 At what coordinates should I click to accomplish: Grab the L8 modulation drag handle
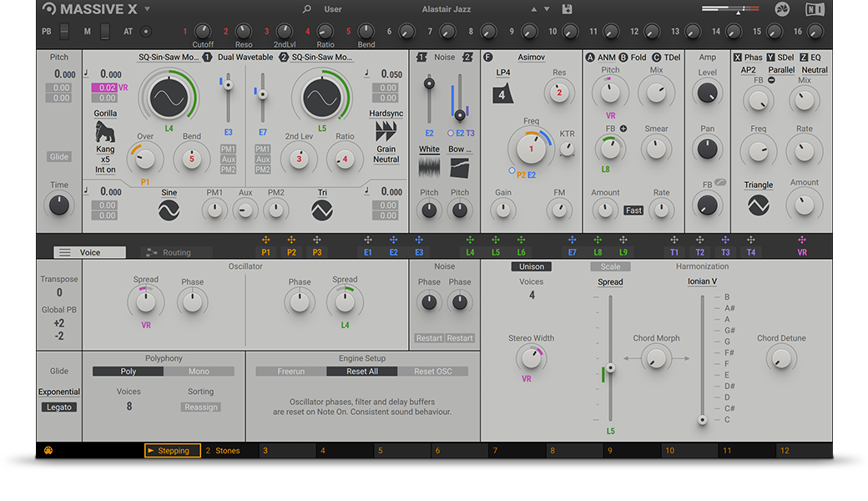[x=598, y=240]
